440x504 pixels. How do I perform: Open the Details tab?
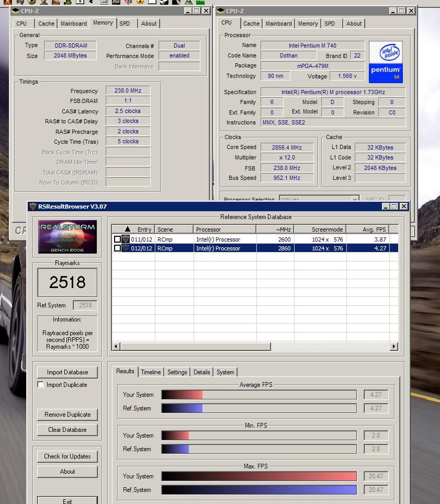201,372
